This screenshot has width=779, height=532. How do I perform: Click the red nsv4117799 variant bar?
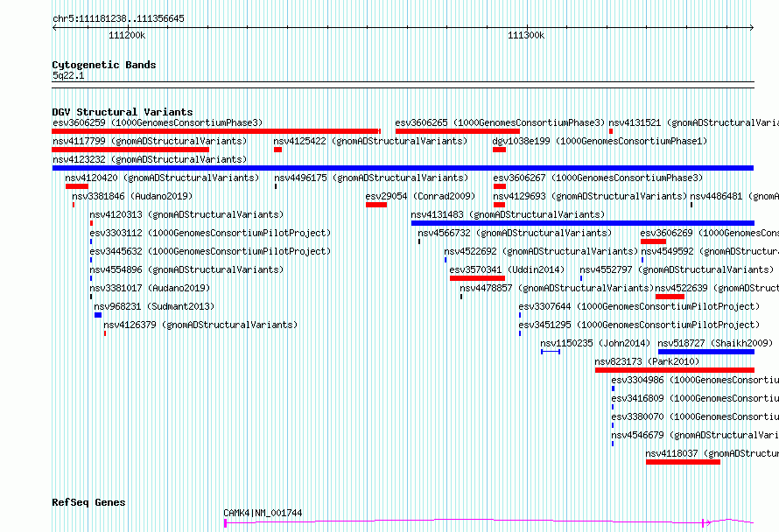tap(130, 150)
